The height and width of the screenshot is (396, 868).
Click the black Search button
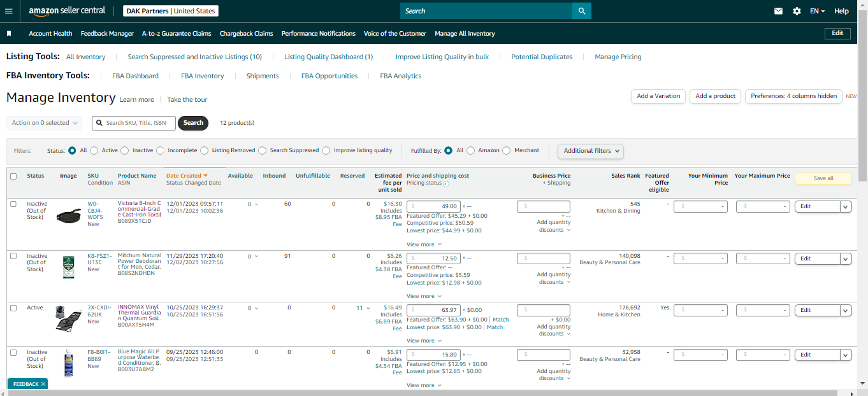pyautogui.click(x=193, y=123)
